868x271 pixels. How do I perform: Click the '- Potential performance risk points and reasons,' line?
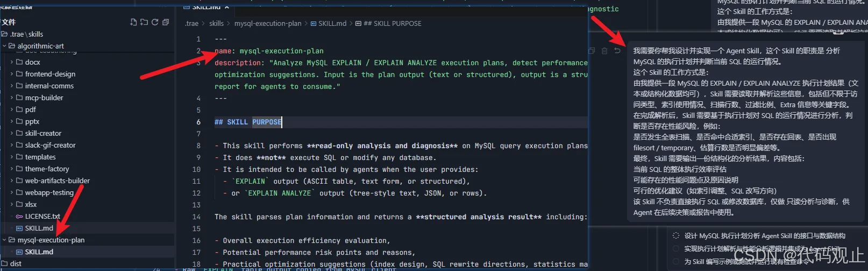[x=315, y=252]
